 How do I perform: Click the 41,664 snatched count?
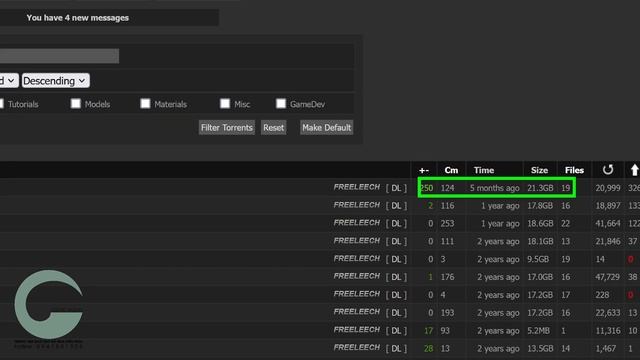(x=608, y=224)
